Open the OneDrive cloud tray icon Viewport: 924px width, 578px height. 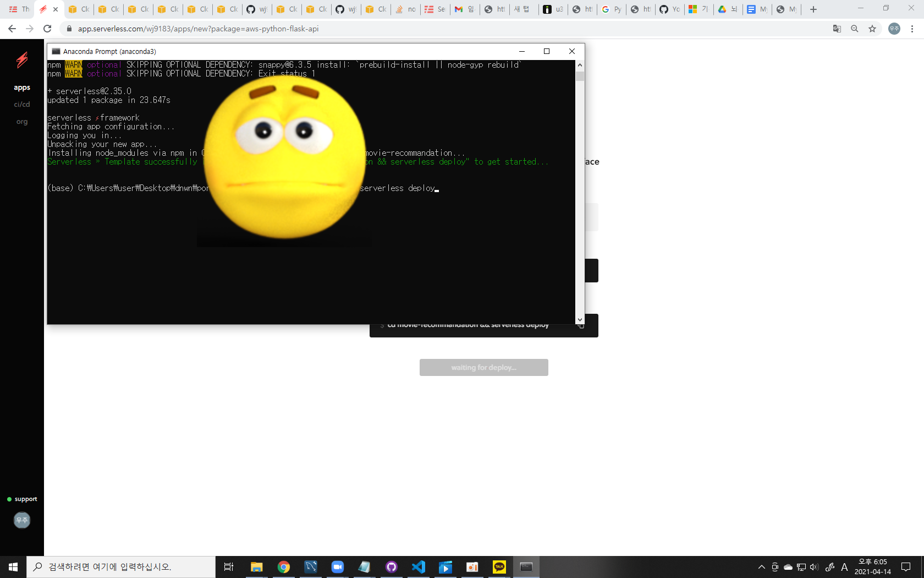(788, 567)
